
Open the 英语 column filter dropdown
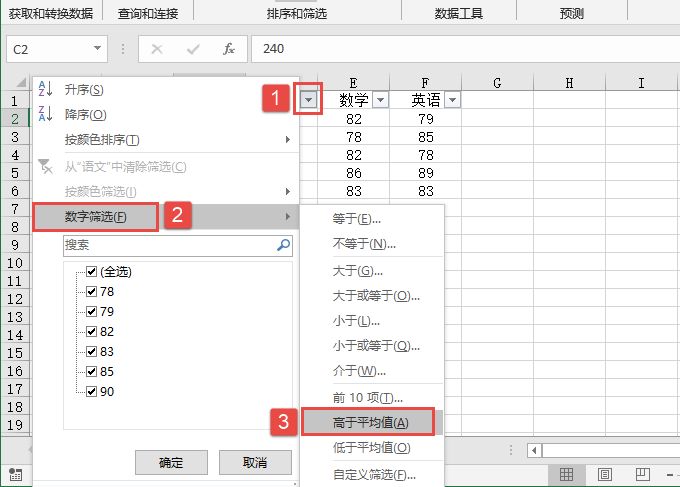click(x=452, y=100)
